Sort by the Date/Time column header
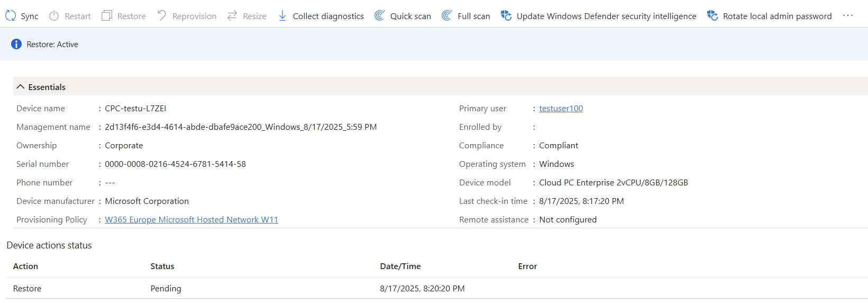 [400, 266]
